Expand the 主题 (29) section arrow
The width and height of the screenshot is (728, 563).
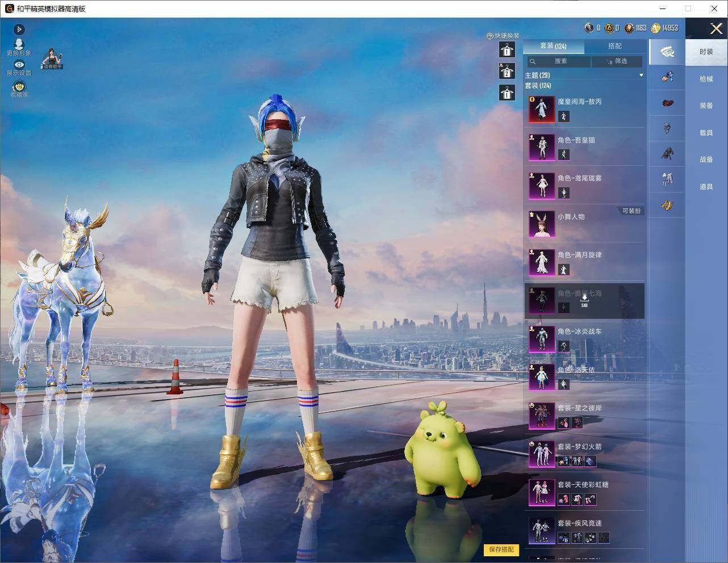[x=641, y=75]
